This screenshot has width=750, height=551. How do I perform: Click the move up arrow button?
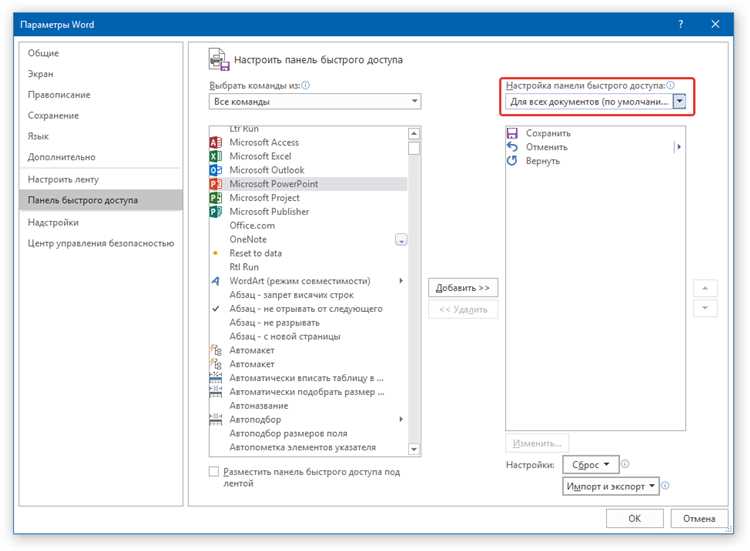705,288
